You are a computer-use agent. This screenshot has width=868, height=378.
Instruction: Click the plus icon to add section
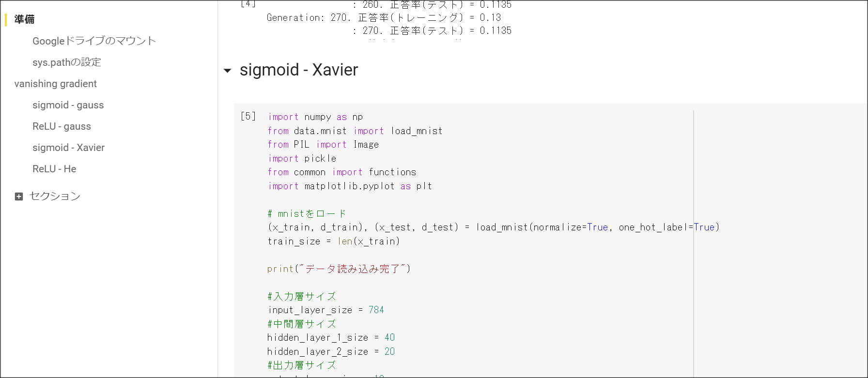pos(19,197)
